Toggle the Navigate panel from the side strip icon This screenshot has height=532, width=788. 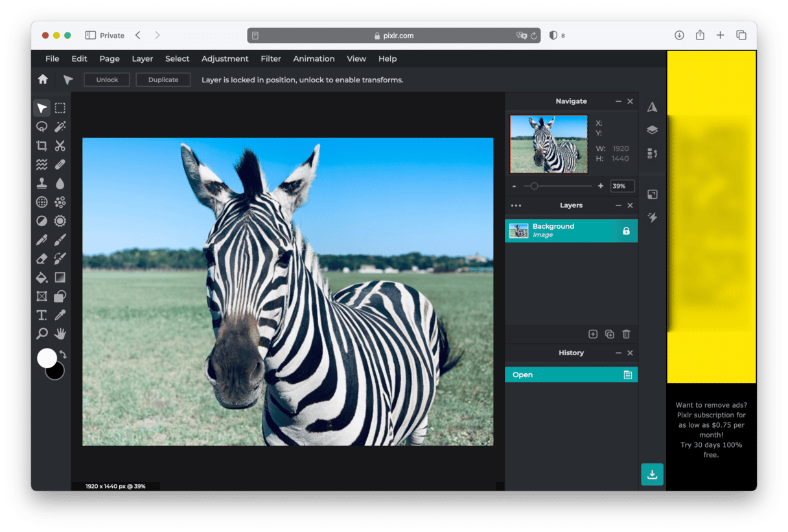click(x=653, y=107)
